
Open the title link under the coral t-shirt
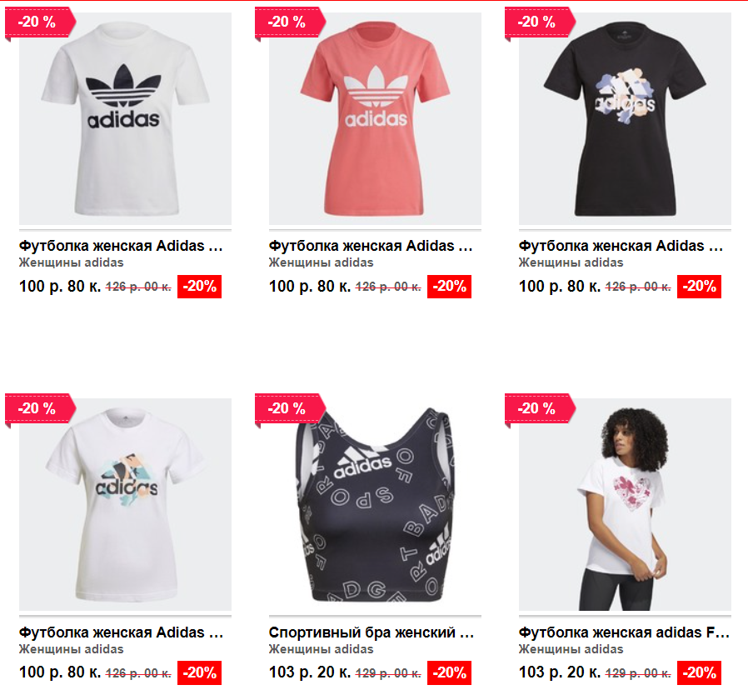coord(371,246)
